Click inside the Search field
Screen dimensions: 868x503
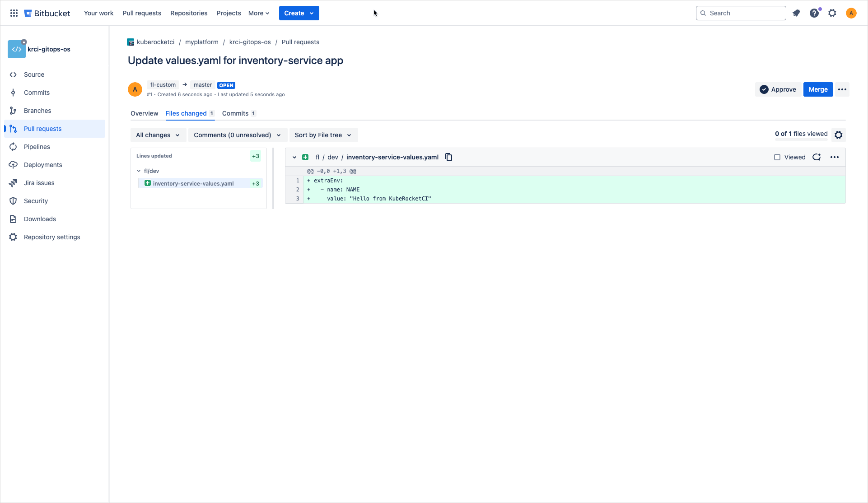click(741, 13)
